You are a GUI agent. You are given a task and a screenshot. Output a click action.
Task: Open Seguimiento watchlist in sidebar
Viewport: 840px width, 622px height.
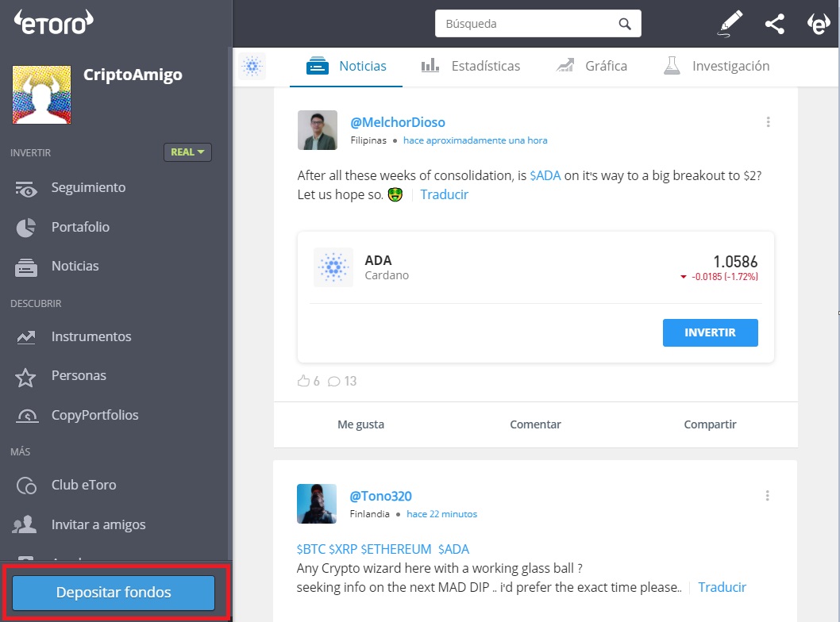pyautogui.click(x=88, y=188)
